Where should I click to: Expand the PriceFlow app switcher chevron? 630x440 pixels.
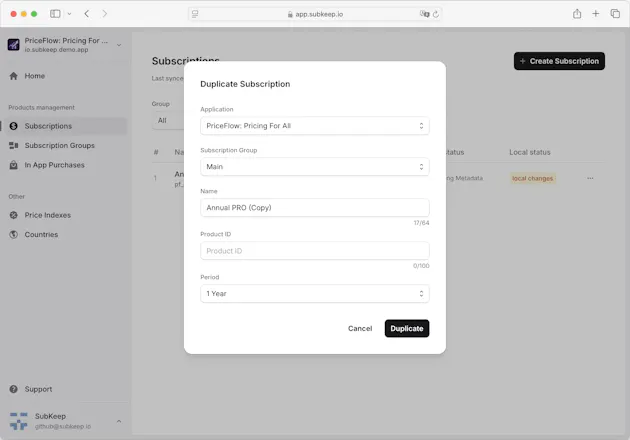(119, 45)
